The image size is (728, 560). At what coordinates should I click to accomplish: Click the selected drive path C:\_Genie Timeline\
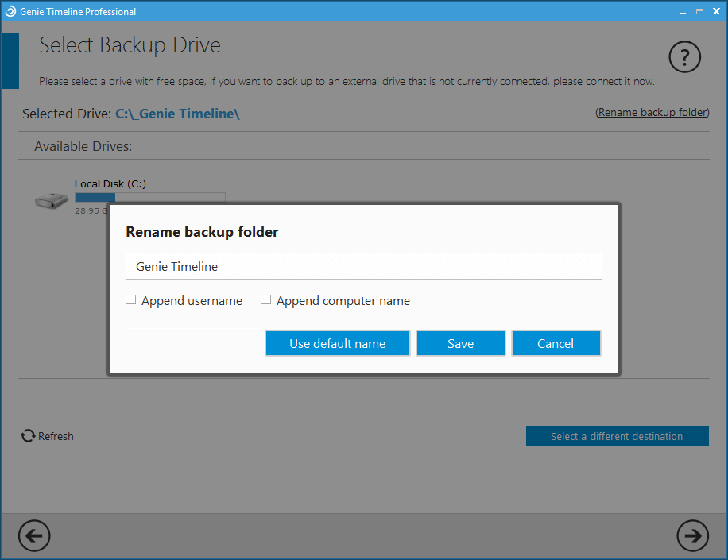point(177,114)
